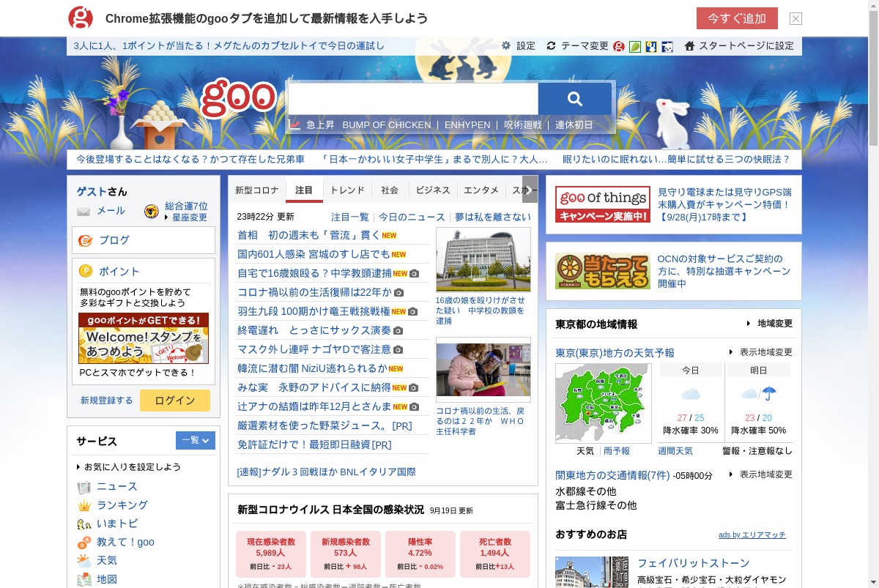The image size is (879, 588).
Task: Switch to the ビジネス news tab
Action: click(x=433, y=190)
